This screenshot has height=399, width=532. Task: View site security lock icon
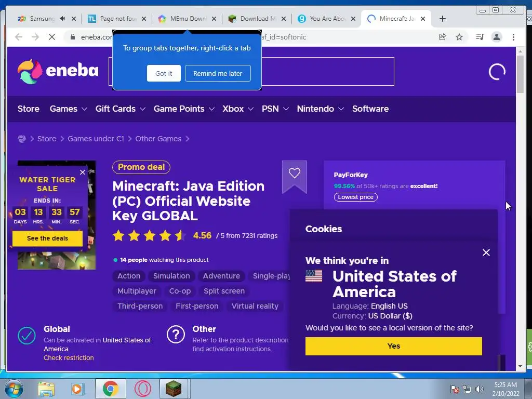[73, 37]
